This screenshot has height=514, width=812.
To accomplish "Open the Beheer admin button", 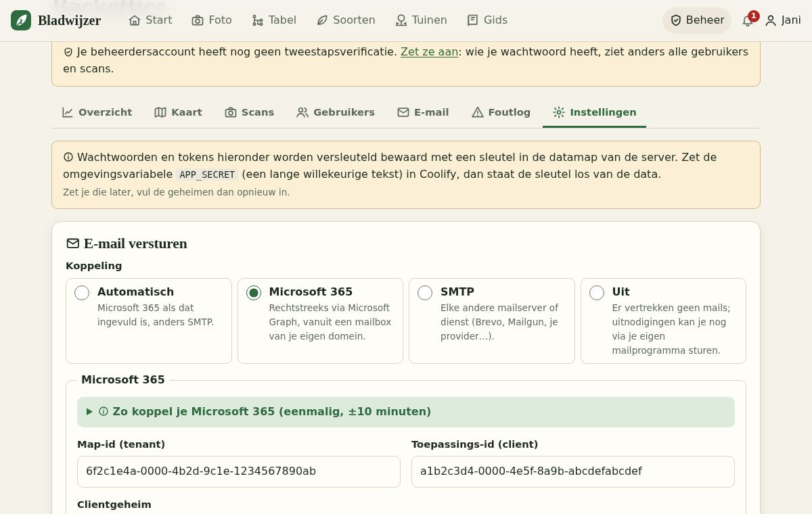I will pyautogui.click(x=697, y=20).
